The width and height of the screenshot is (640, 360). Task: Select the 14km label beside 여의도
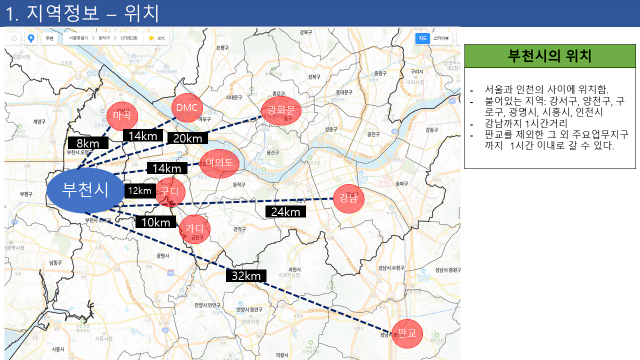pos(167,168)
